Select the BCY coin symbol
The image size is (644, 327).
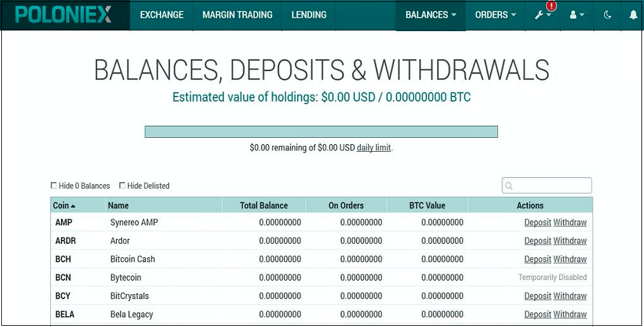pos(63,296)
